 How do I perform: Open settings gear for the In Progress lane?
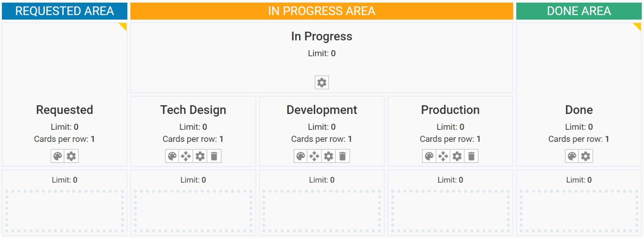coord(322,83)
